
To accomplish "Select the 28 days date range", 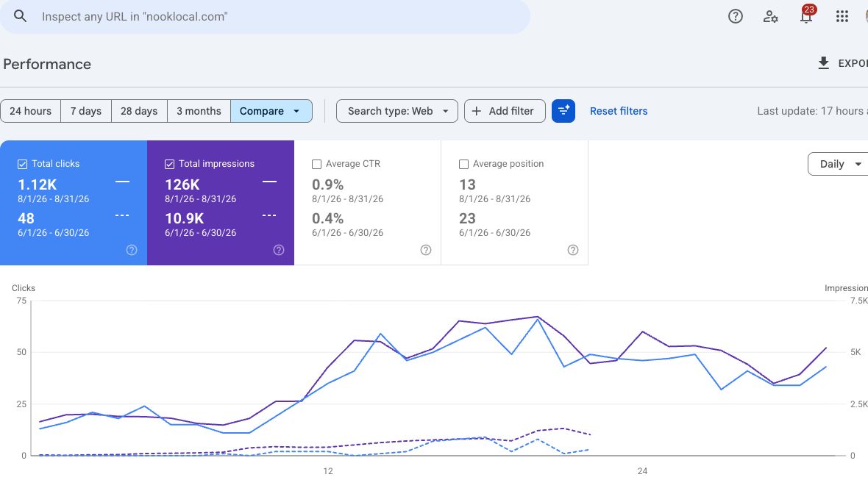I will pos(139,111).
